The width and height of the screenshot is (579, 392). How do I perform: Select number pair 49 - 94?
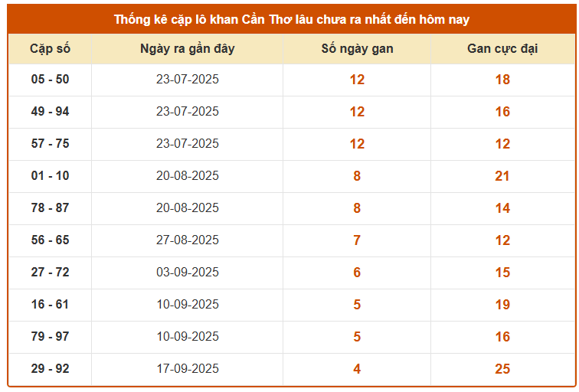(50, 112)
